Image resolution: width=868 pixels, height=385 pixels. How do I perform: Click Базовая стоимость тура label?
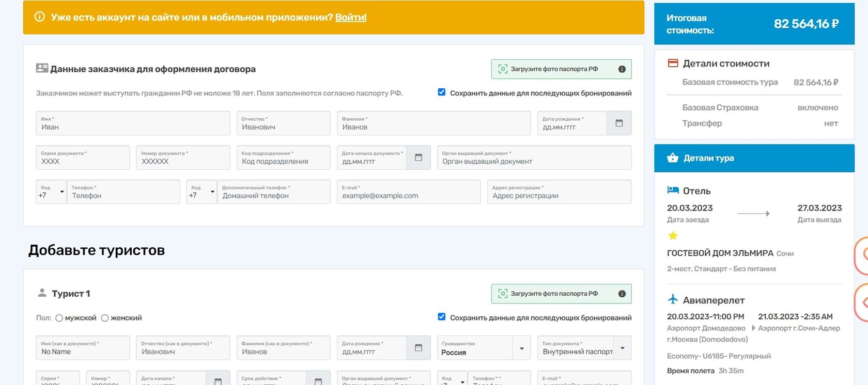point(730,82)
